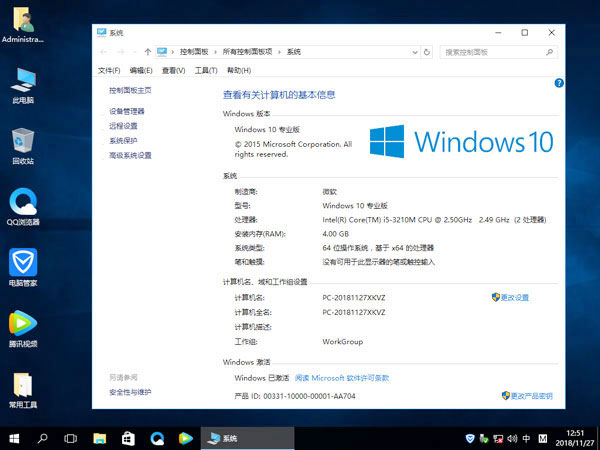The height and width of the screenshot is (450, 600).
Task: Open 常用工具 folder on desktop
Action: pos(23,390)
